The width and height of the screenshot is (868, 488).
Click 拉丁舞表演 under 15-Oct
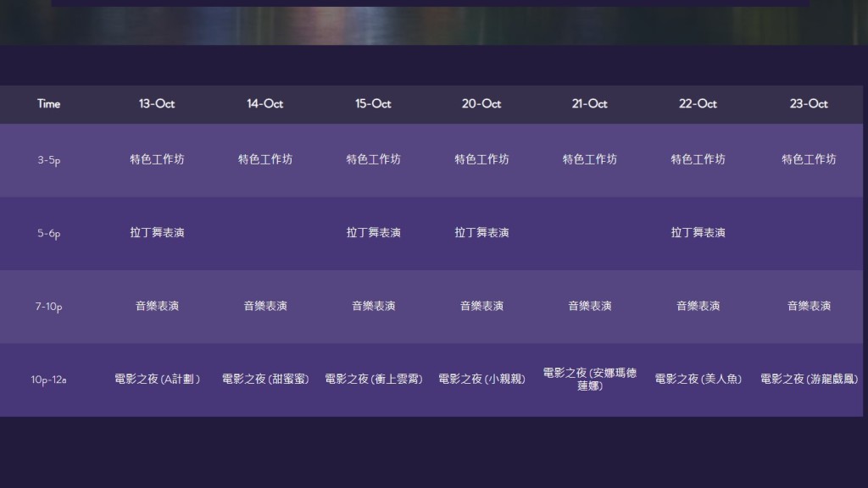[x=373, y=232]
